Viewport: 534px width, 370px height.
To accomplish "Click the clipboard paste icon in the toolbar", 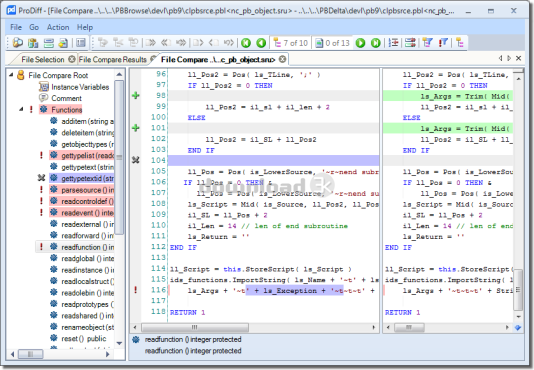I will [x=33, y=43].
